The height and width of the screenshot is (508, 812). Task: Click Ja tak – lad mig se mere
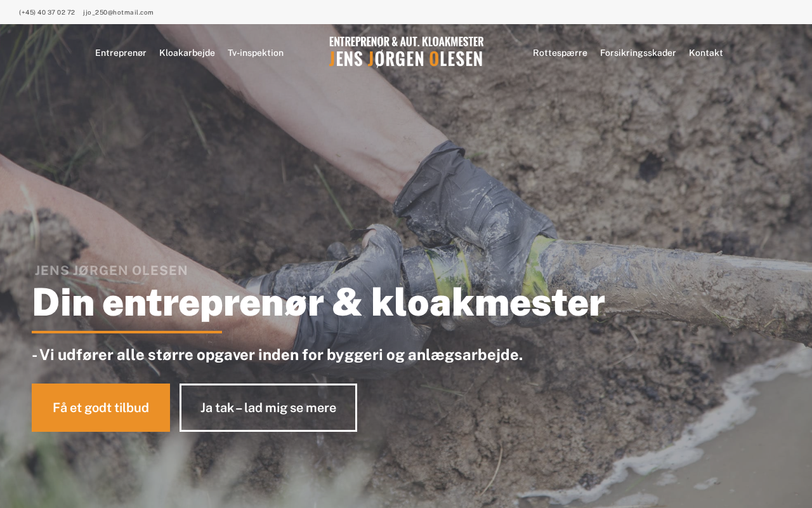click(268, 408)
